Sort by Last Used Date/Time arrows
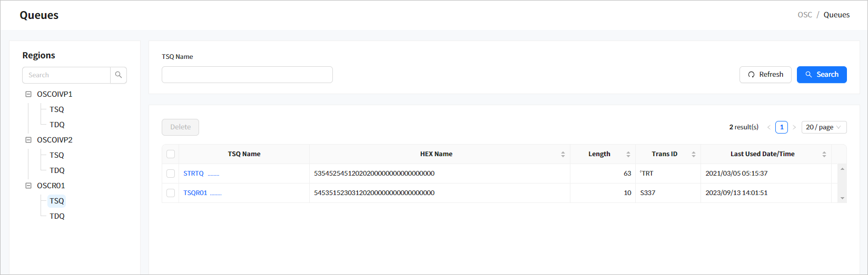Viewport: 868px width, 275px height. click(824, 154)
